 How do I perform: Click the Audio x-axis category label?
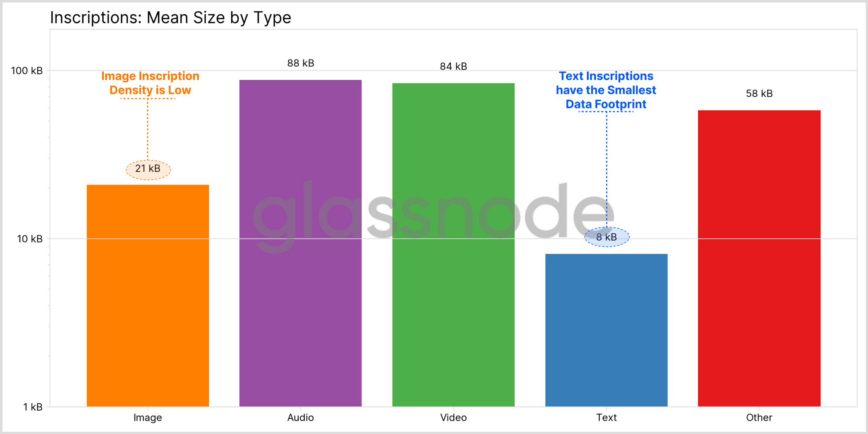[300, 418]
